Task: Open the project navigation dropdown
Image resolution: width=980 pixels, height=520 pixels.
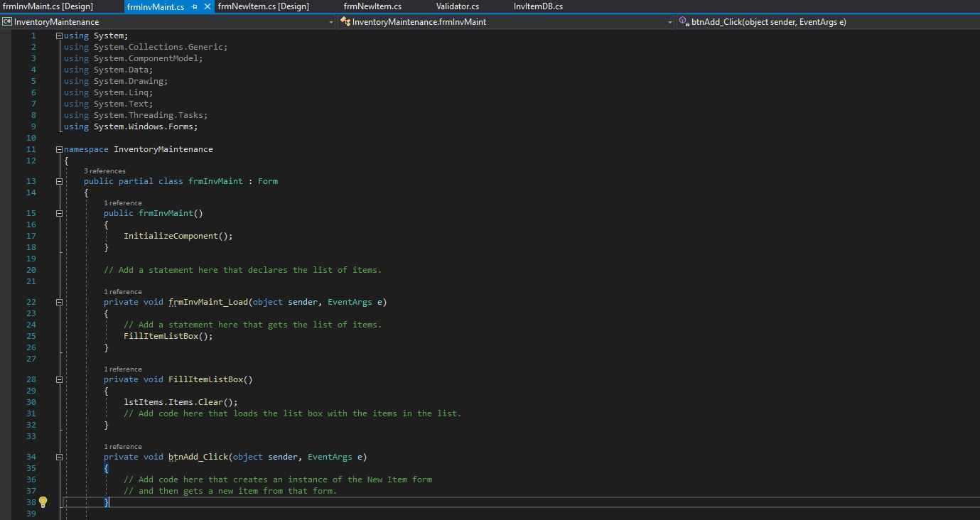Action: (330, 22)
